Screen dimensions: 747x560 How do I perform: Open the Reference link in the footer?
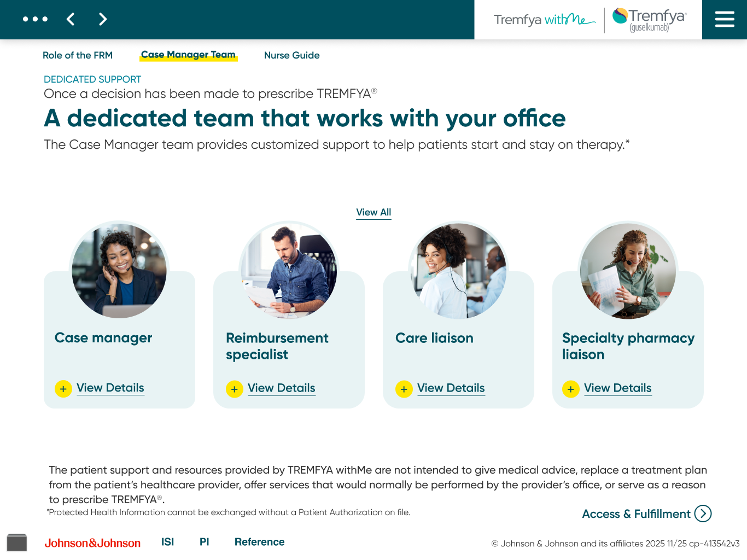click(259, 542)
